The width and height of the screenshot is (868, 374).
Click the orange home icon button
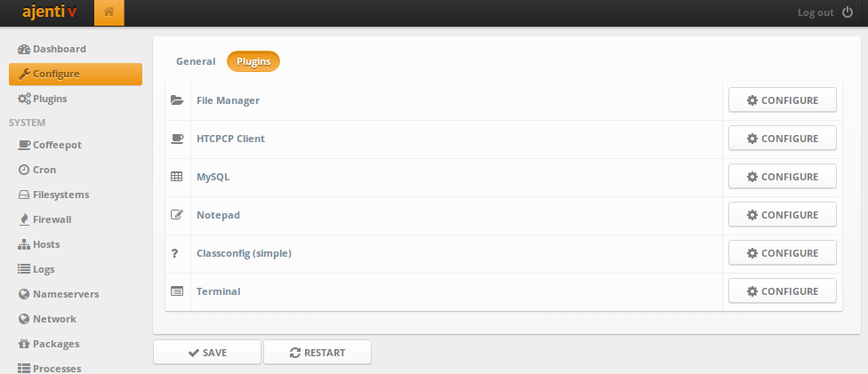[108, 12]
